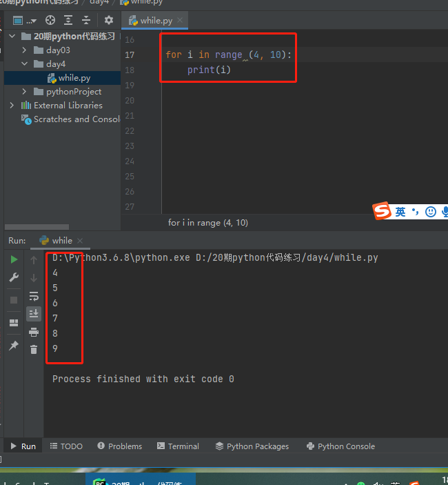Screen dimensions: 448x485
Task: Click the Select Opened File crosshair icon
Action: point(50,21)
